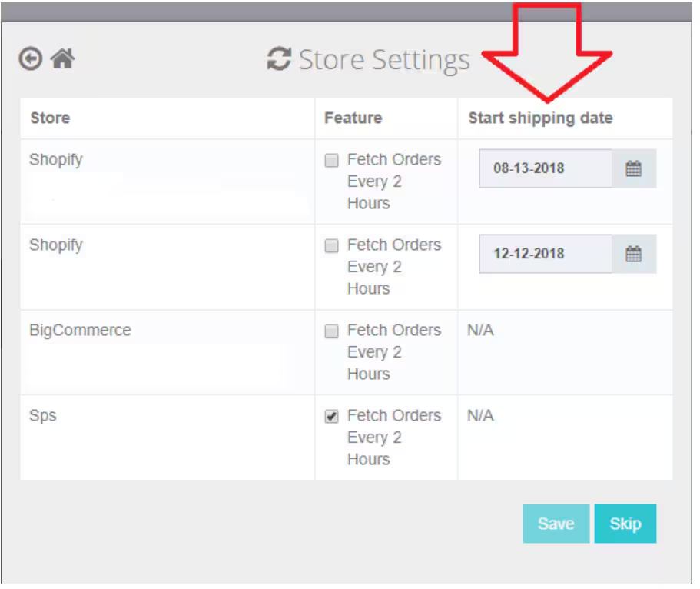Viewport: 700px width, 589px height.
Task: Click the Start shipping date column header
Action: [541, 118]
